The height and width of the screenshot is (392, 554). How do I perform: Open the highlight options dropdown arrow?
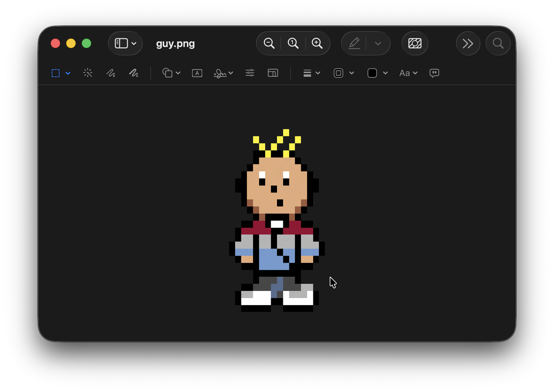tap(378, 44)
